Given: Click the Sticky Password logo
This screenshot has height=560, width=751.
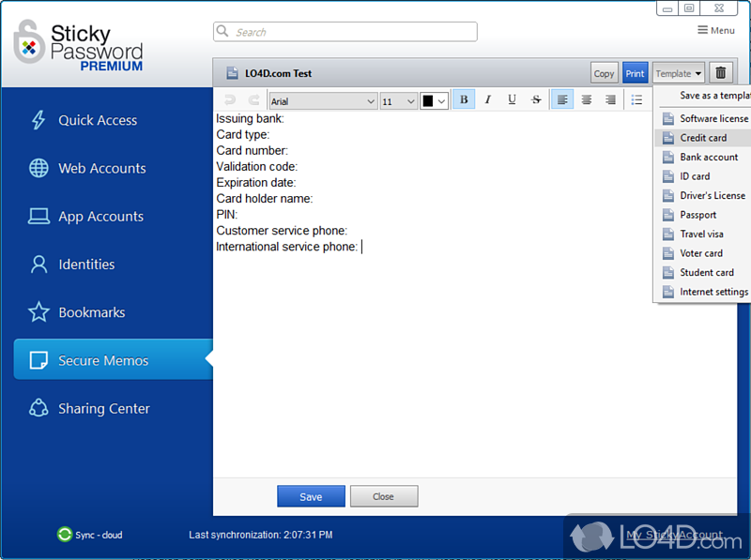Looking at the screenshot, I should click(x=78, y=46).
